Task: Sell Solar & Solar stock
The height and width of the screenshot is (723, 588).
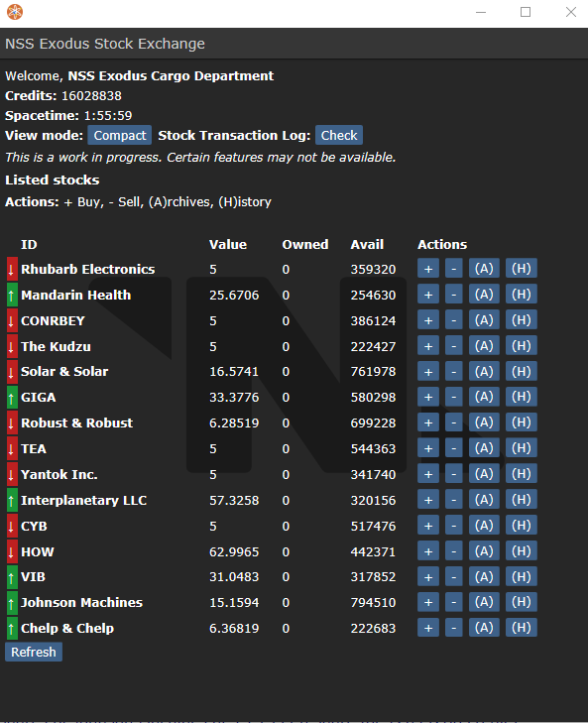Action: click(454, 371)
